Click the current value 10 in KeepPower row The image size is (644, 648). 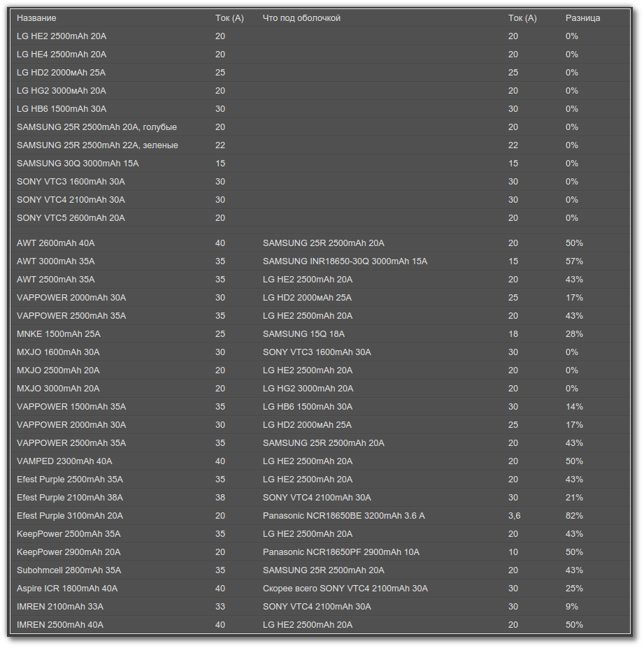tap(513, 552)
